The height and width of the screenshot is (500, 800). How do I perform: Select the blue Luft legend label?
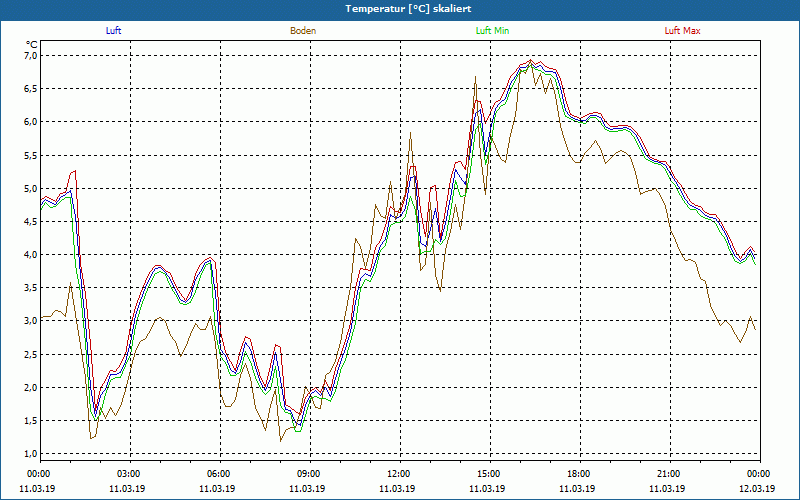pos(113,31)
